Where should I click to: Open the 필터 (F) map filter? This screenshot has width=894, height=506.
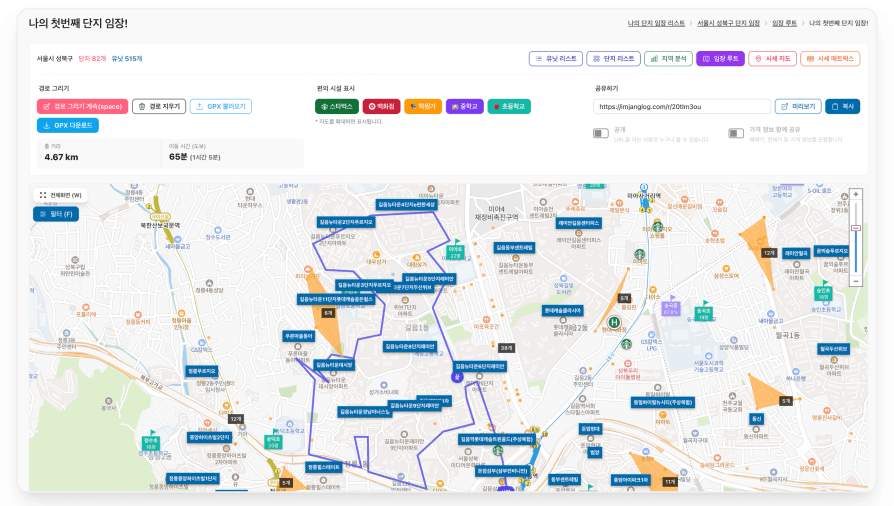[56, 214]
